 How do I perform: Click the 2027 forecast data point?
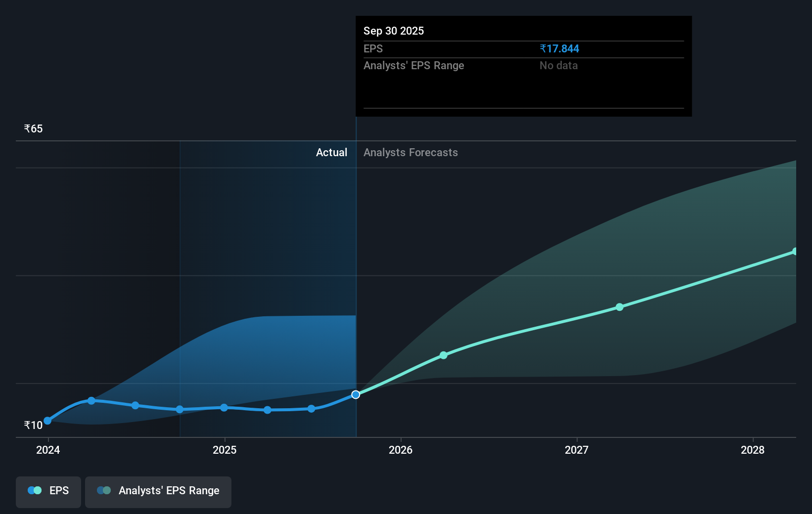(x=620, y=307)
